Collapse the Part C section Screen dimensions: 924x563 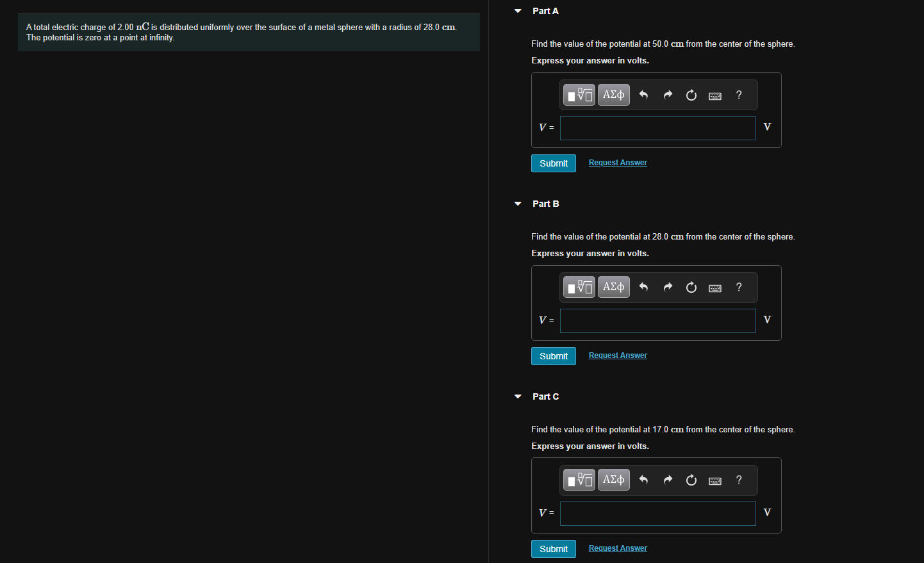click(x=518, y=396)
